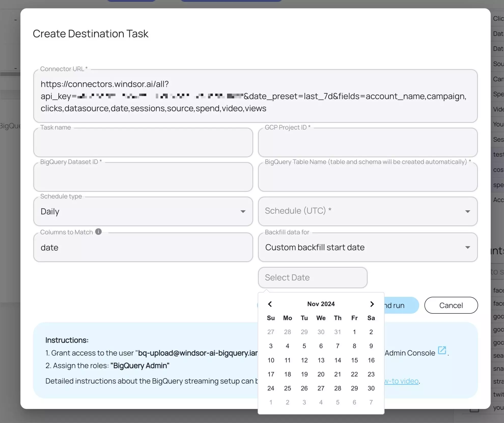Select November 20 in calendar
This screenshot has width=504, height=423.
pos(321,374)
